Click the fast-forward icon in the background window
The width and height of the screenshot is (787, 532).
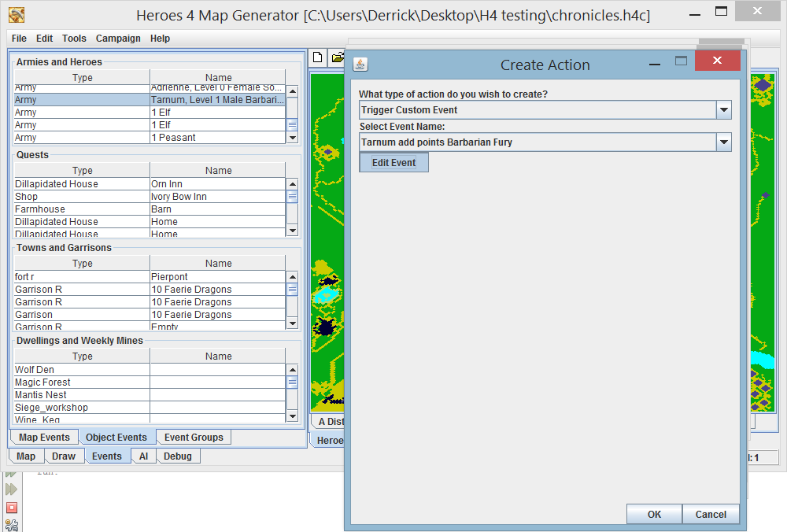[x=11, y=490]
